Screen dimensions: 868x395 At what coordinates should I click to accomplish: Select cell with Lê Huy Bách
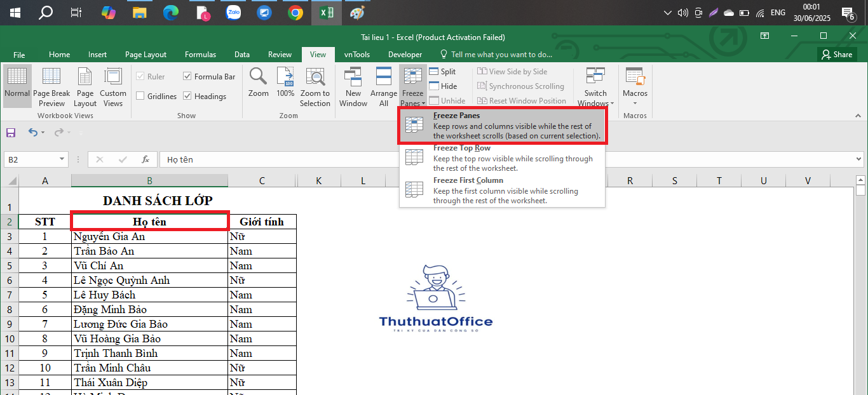click(150, 295)
